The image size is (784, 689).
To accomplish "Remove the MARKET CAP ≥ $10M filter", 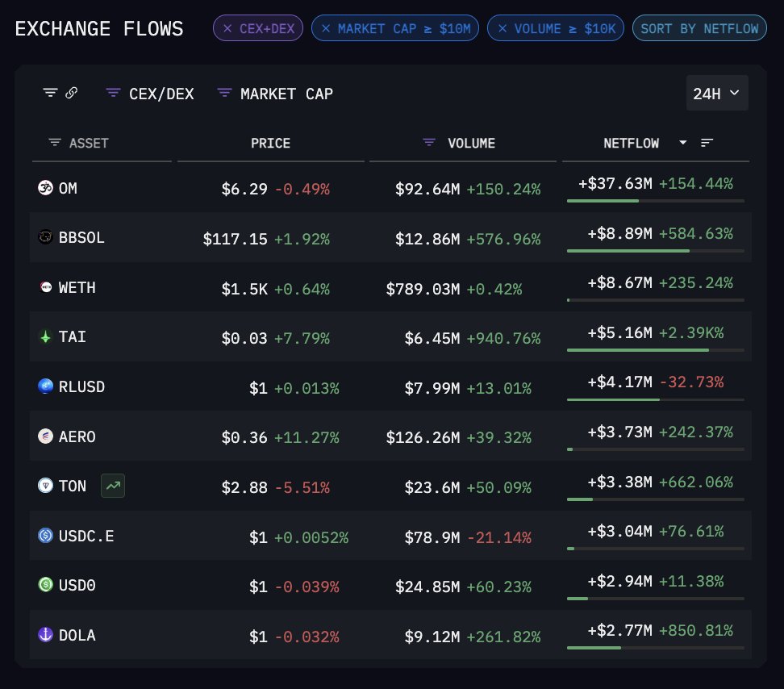I will pyautogui.click(x=326, y=27).
